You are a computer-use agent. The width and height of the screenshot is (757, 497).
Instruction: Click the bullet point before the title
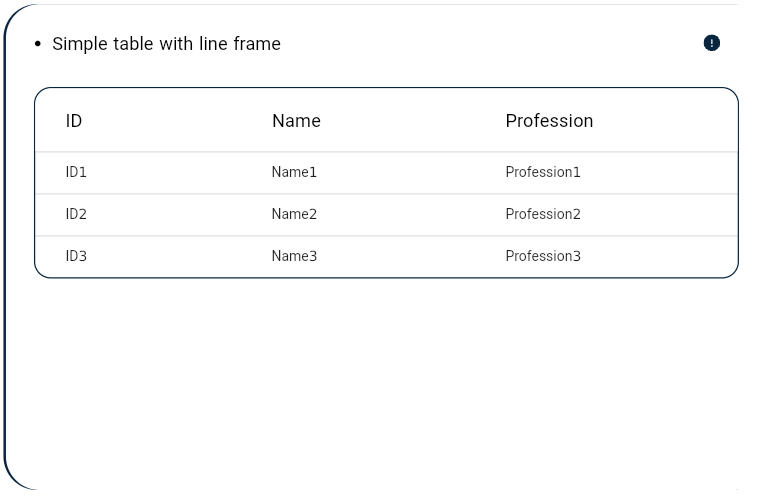(38, 44)
